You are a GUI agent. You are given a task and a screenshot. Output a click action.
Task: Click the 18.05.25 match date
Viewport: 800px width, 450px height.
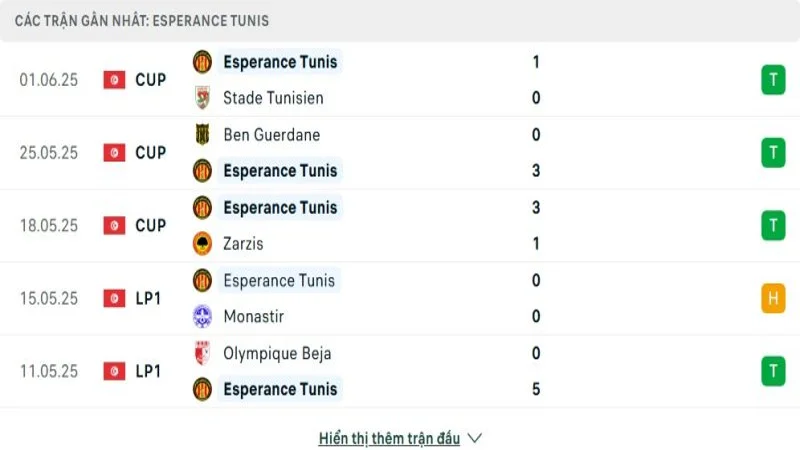pyautogui.click(x=50, y=226)
